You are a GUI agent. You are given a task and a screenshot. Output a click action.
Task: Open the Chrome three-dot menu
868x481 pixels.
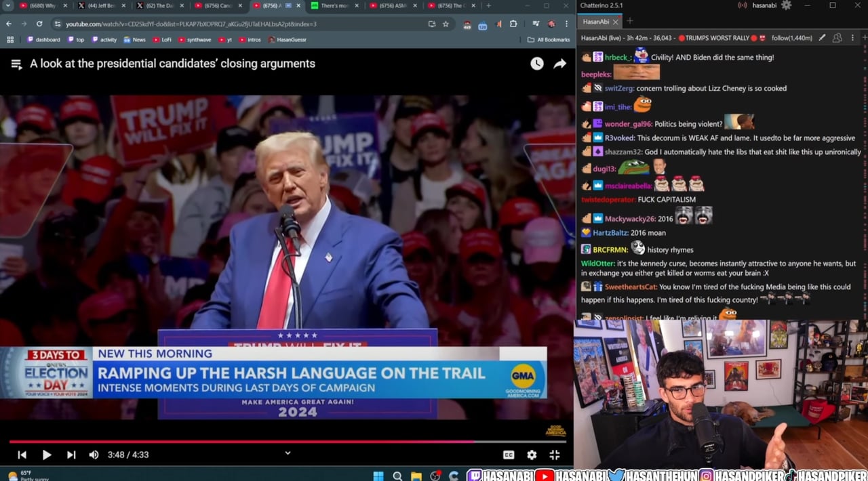pos(566,24)
